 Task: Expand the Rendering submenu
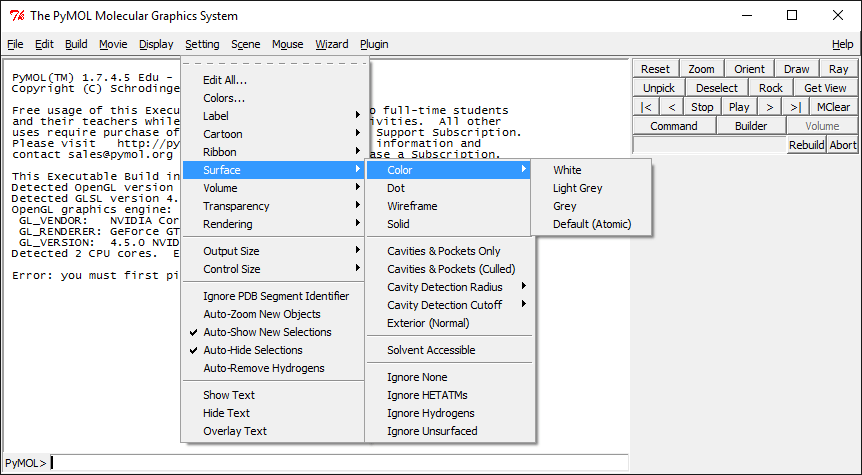pos(273,224)
